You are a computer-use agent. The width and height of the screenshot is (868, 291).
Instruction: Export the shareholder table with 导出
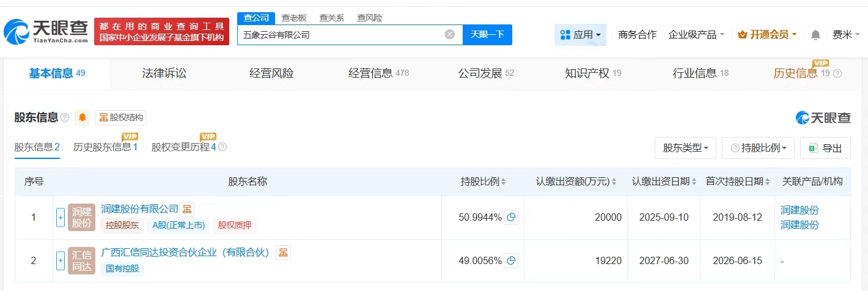click(825, 148)
